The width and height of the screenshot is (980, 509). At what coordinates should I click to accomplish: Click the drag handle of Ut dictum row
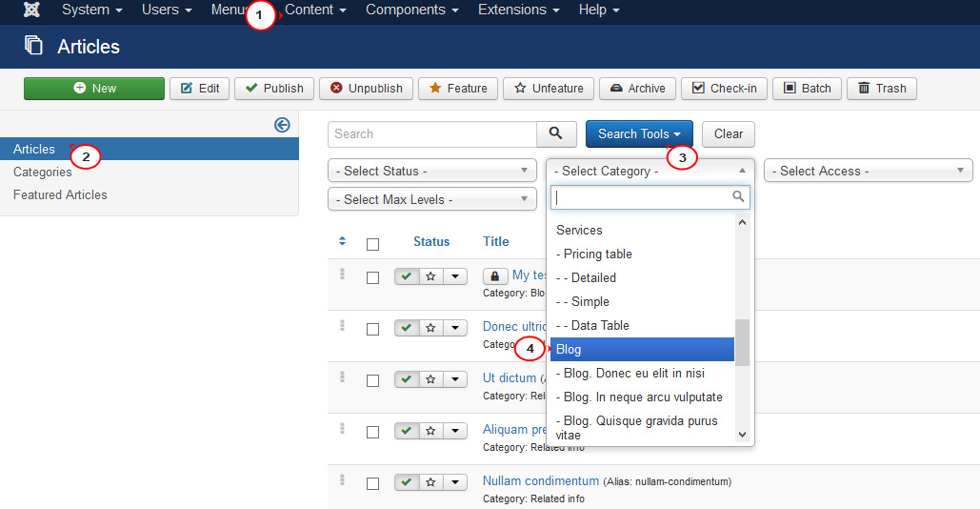click(342, 377)
